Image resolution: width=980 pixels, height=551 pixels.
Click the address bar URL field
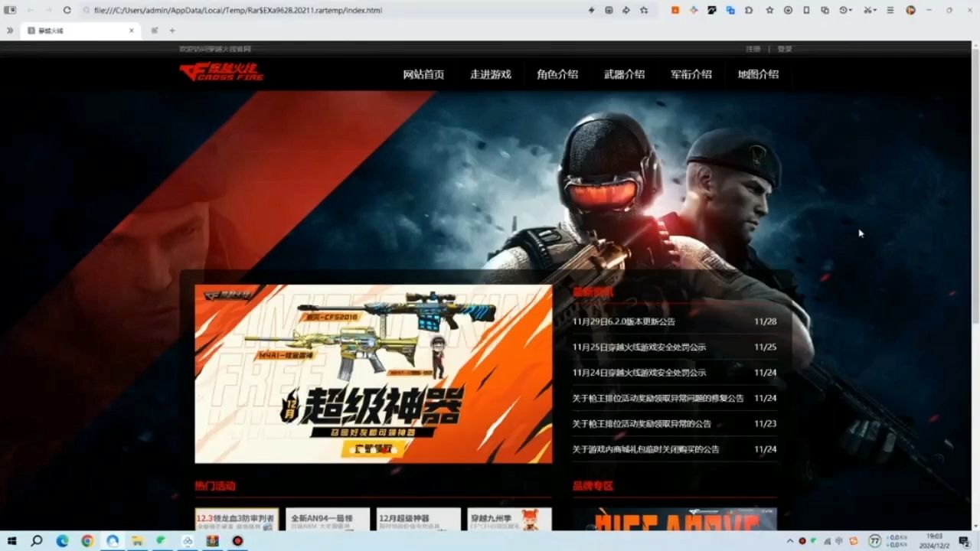pyautogui.click(x=329, y=10)
